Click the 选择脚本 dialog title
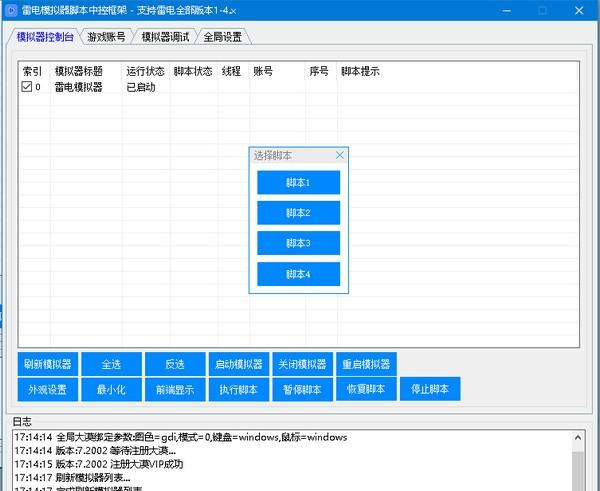The width and height of the screenshot is (600, 491). point(272,155)
